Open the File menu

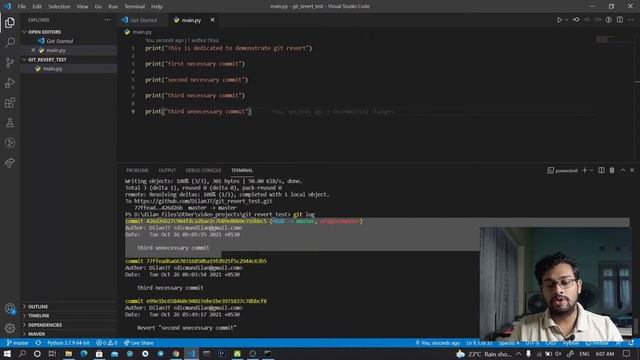(x=22, y=7)
